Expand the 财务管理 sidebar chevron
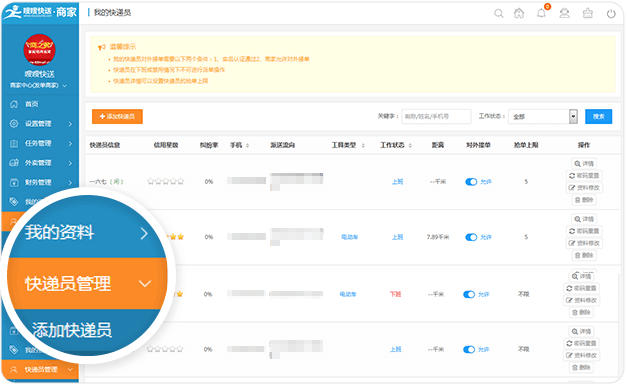The image size is (627, 384). click(x=70, y=183)
